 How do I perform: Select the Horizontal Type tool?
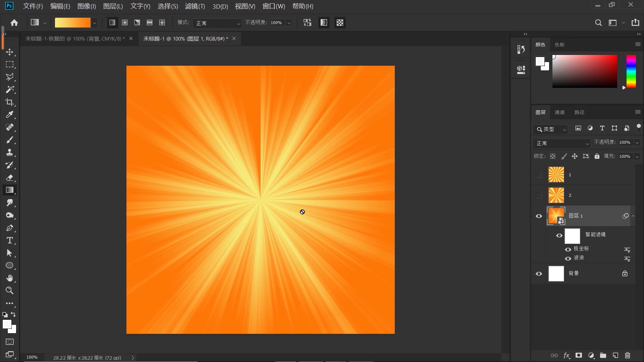pos(10,240)
